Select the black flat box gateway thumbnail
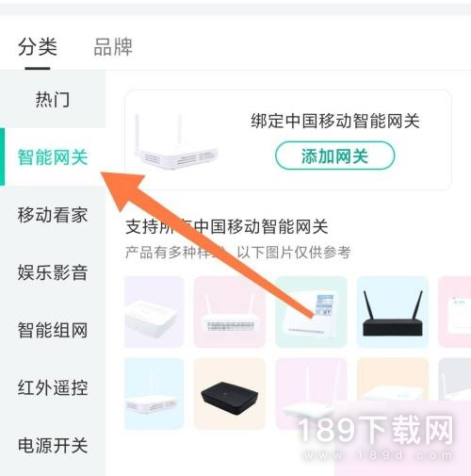The image size is (471, 476). point(230,394)
